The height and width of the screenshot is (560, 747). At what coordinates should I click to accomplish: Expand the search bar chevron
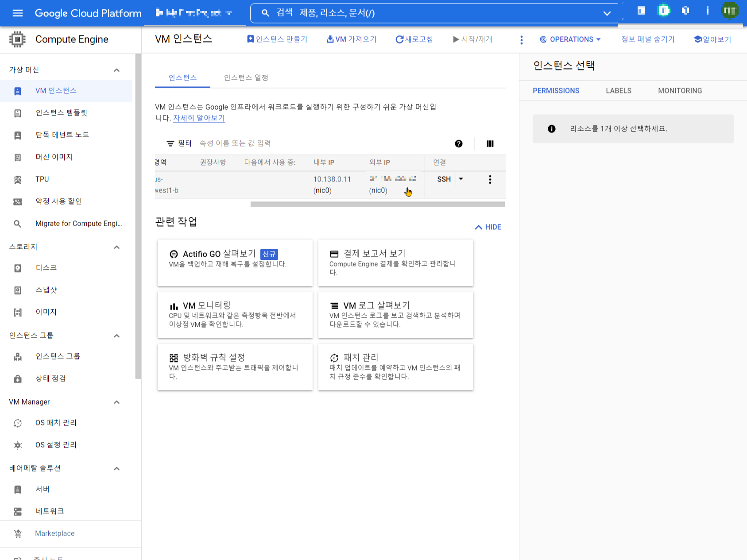coord(607,13)
